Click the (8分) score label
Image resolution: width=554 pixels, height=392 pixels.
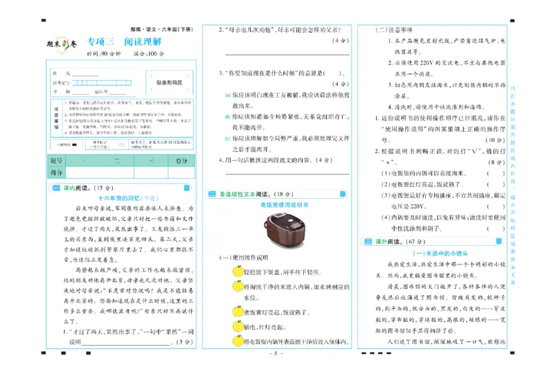[497, 162]
